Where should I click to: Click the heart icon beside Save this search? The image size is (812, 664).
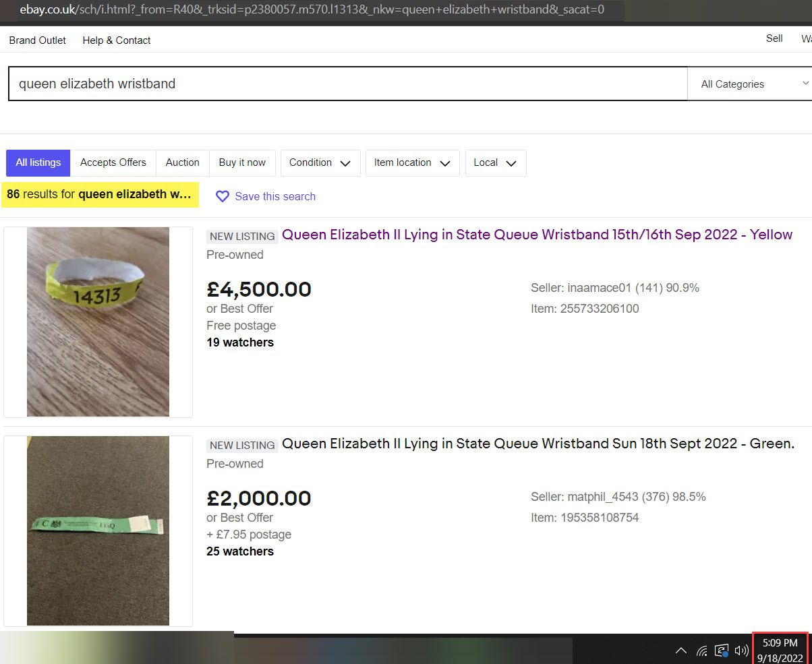point(223,196)
